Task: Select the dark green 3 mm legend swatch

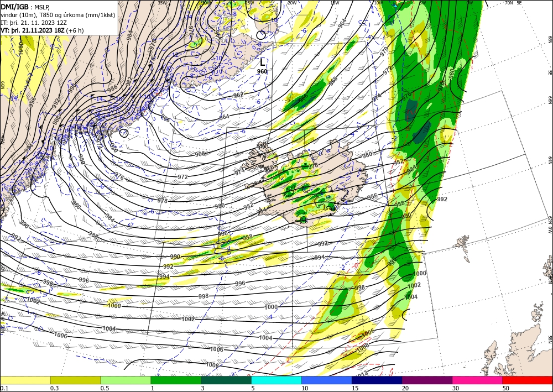Action: (226, 380)
